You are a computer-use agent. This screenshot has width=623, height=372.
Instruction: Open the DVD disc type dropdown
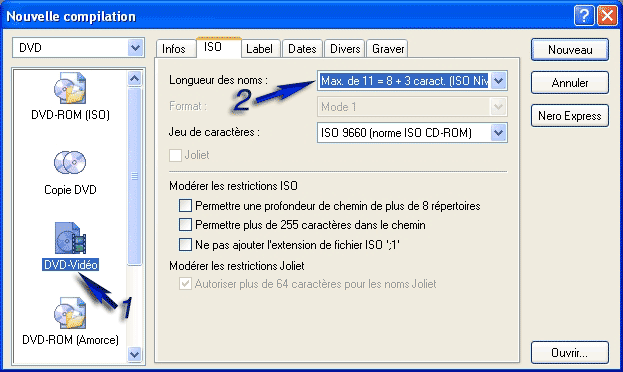click(x=135, y=48)
